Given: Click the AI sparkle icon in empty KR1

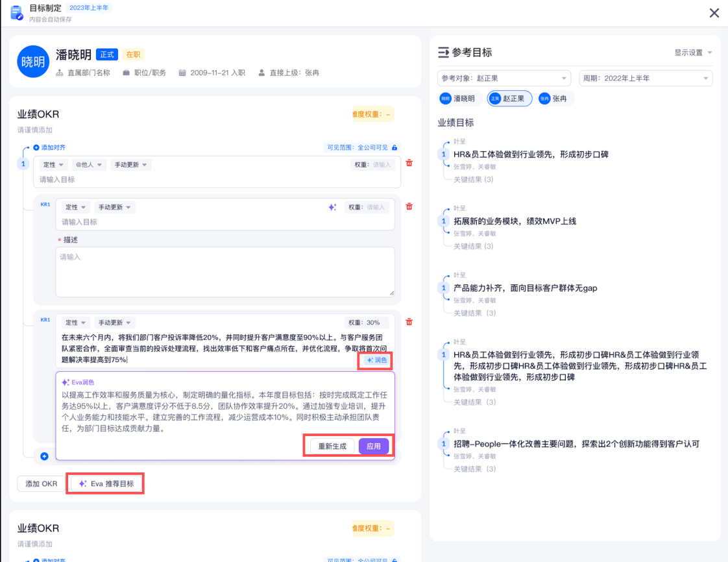Looking at the screenshot, I should (x=332, y=207).
